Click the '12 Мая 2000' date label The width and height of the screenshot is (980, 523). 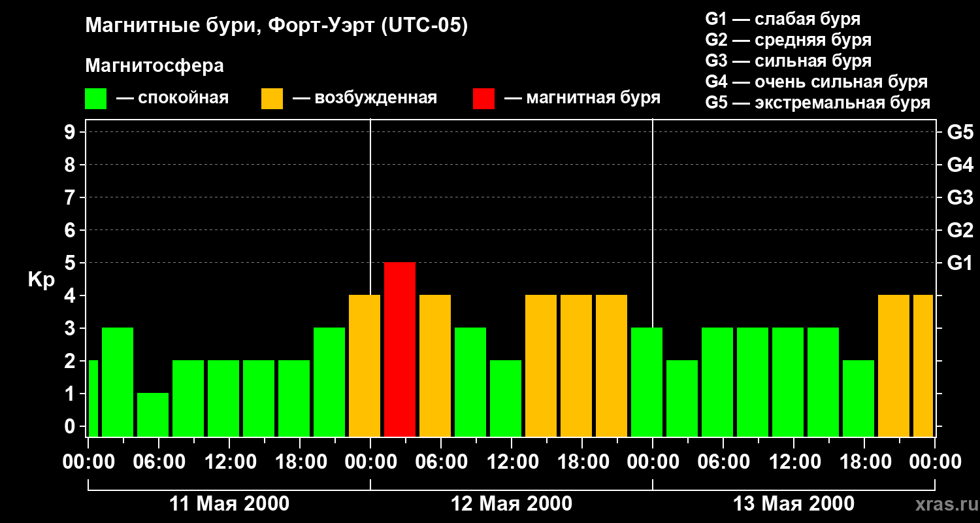point(512,504)
